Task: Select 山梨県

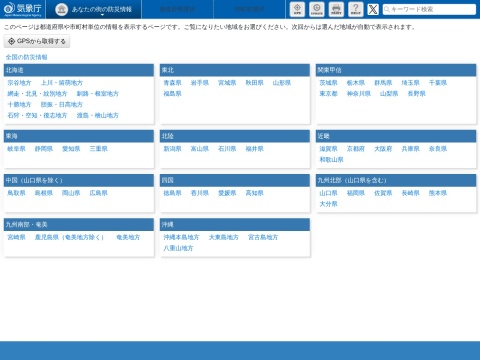Action: pos(389,94)
